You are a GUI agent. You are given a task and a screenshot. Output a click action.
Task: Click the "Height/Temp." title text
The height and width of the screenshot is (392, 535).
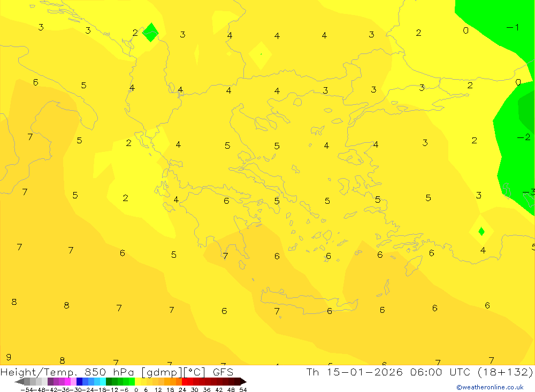39,372
